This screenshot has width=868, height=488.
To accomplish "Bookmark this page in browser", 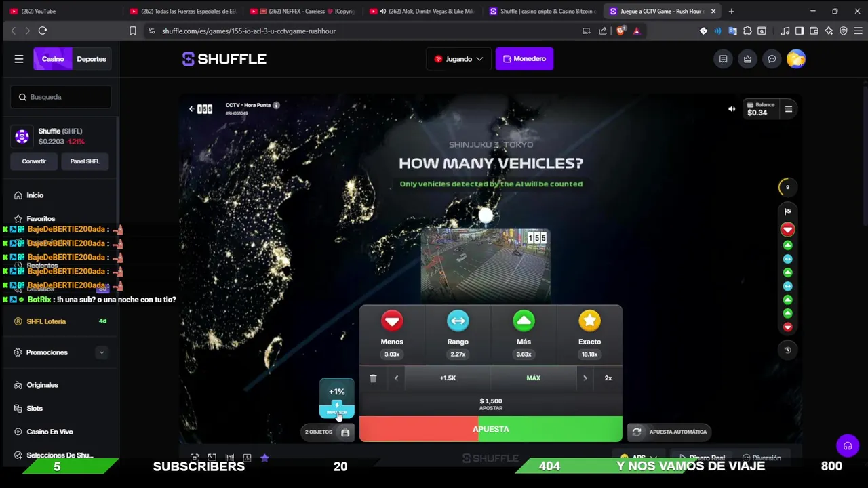I will tap(133, 30).
